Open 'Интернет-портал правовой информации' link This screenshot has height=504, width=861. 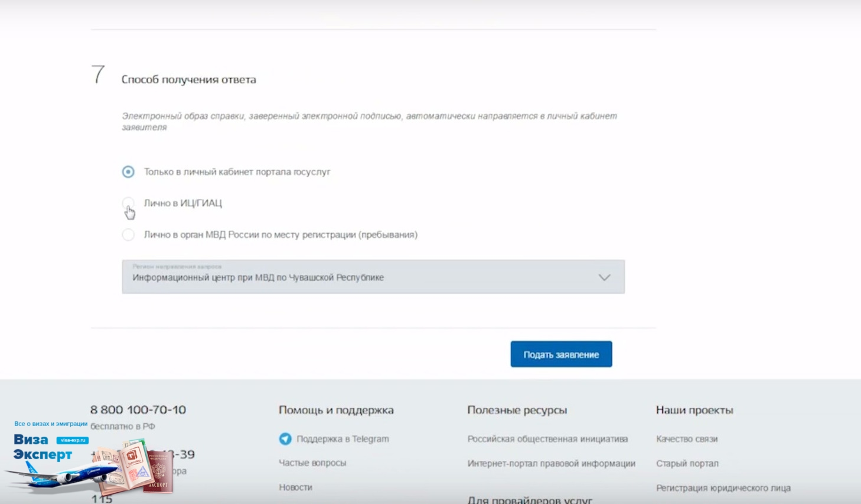[552, 464]
